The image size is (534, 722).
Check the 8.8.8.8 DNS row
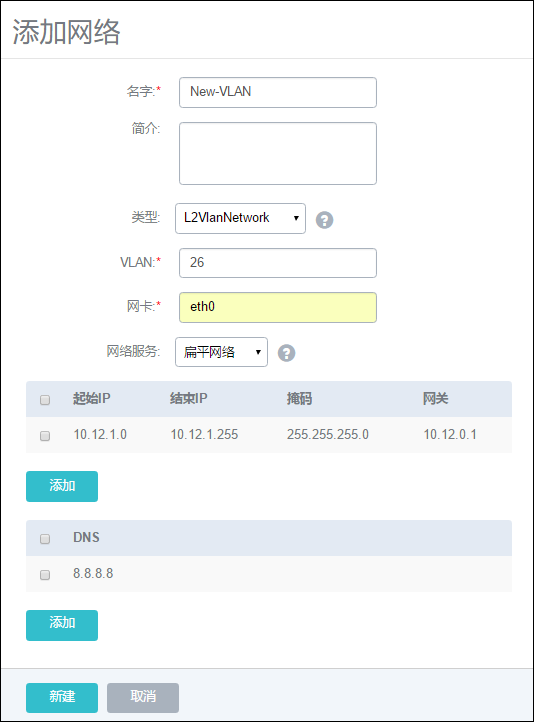[45, 574]
